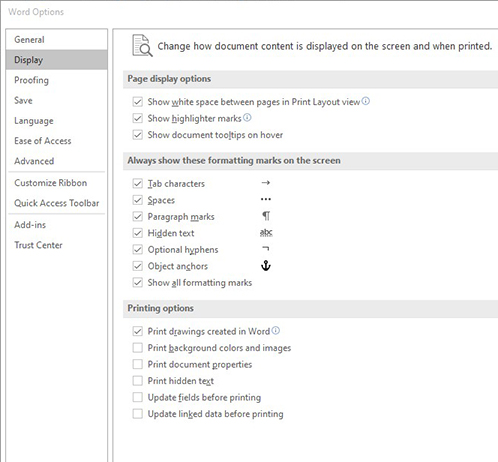
Task: Click the anchor symbol for Object anchors
Action: (x=266, y=266)
